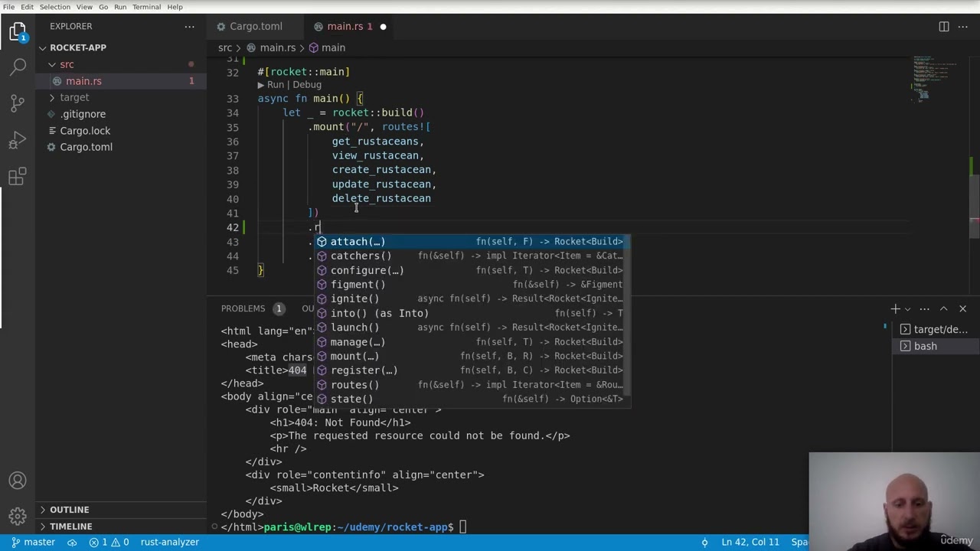Choose state() completion entry
This screenshot has width=980, height=551.
pyautogui.click(x=471, y=399)
